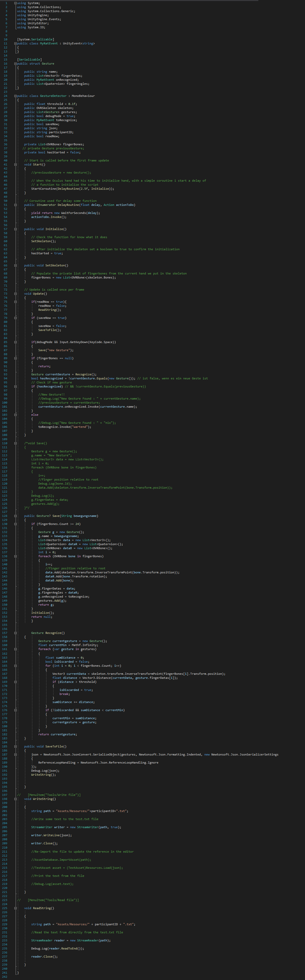Viewport: 305px width, 980px height.
Task: Click 'yield return new WaitForSeconds(delay);' line
Action: click(66, 213)
